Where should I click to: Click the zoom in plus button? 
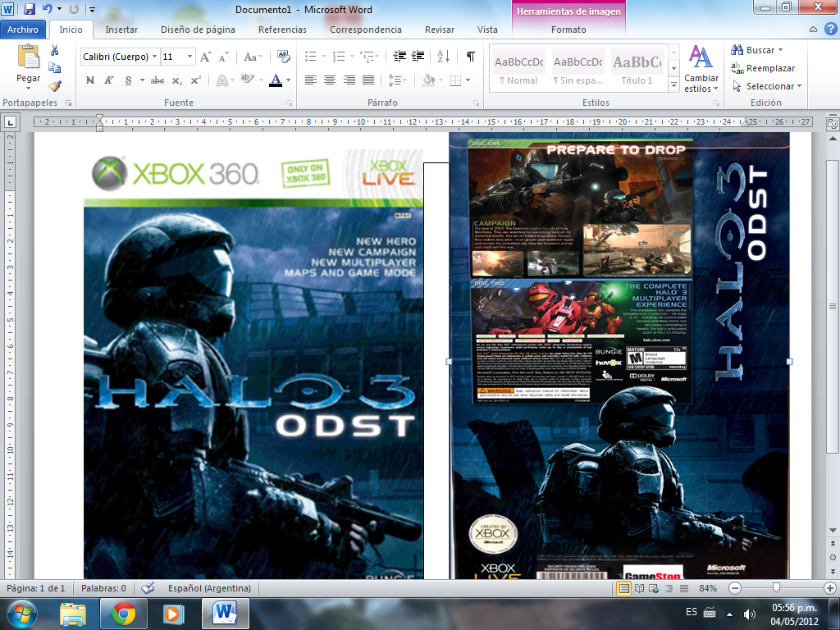pos(830,588)
